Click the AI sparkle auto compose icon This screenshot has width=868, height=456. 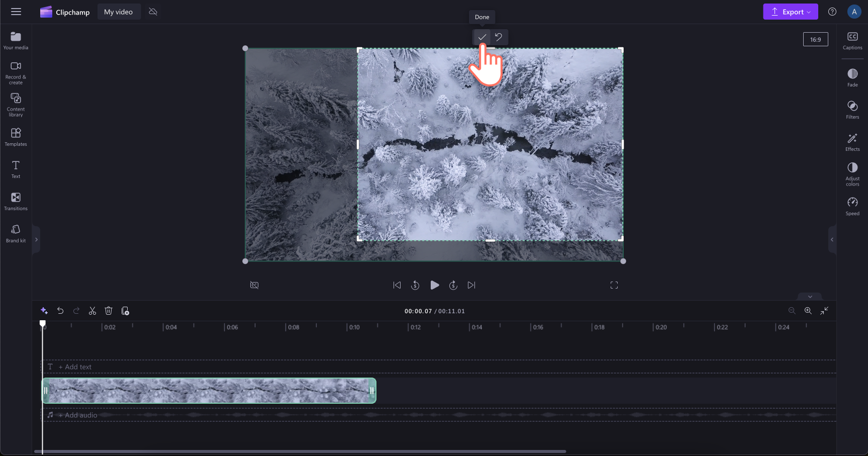(44, 311)
